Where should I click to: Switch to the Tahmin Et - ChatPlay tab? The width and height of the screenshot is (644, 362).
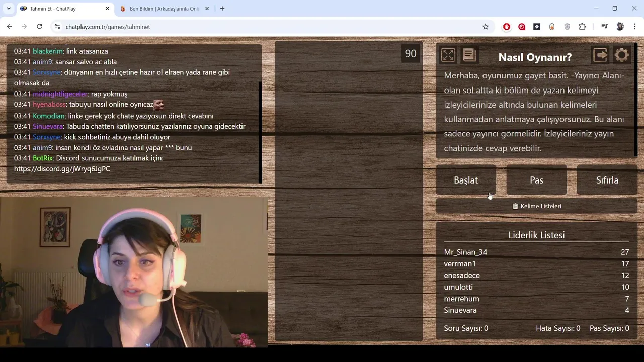point(64,9)
